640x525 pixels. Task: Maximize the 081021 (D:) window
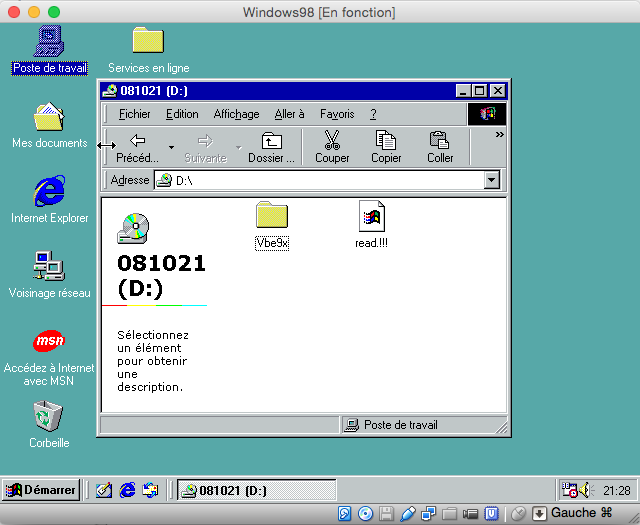pos(479,91)
